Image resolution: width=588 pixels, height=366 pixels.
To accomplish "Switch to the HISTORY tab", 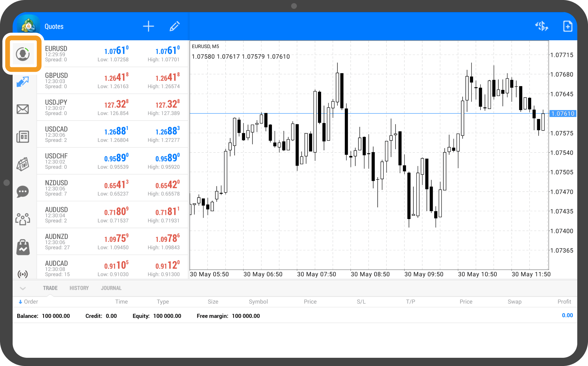I will (79, 288).
